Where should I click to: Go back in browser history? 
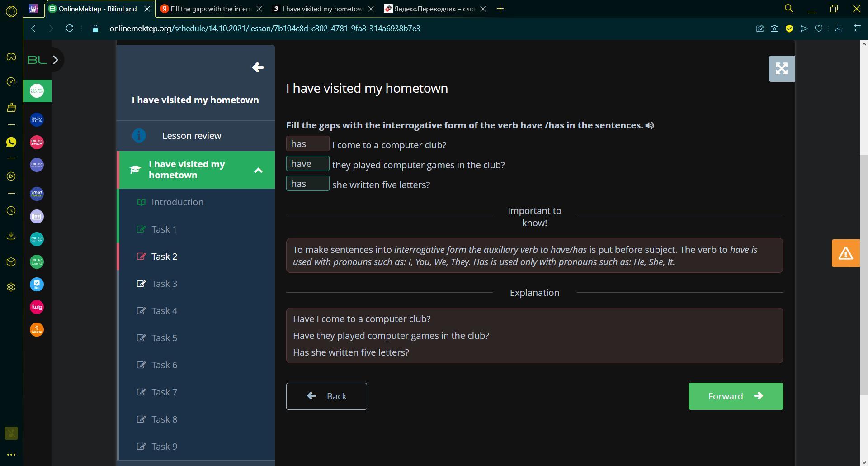pos(33,29)
